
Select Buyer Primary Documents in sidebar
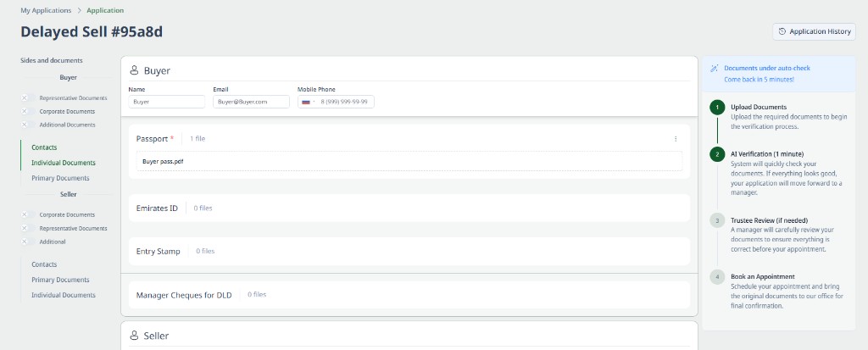60,178
